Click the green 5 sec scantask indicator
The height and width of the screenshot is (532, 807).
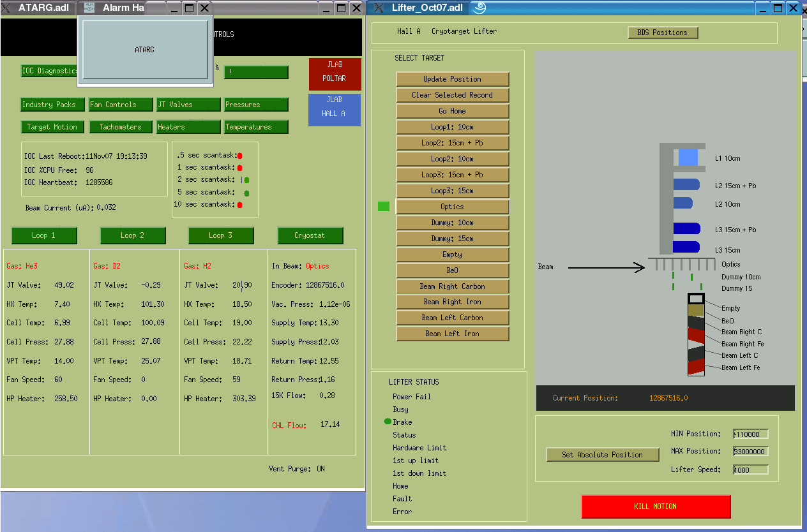pos(246,193)
